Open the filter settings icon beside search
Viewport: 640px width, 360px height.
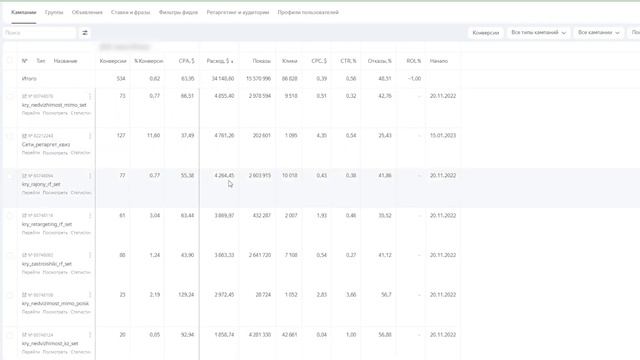pos(85,33)
